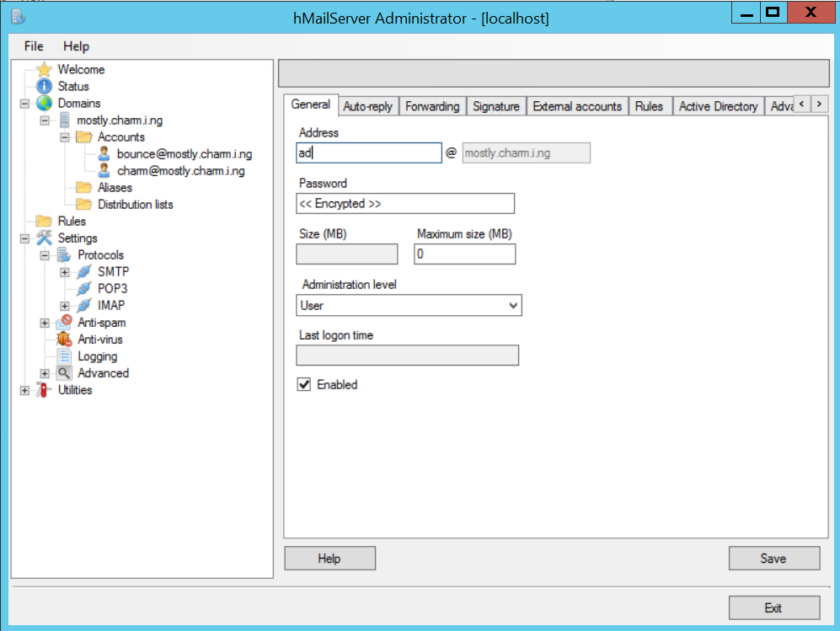This screenshot has height=631, width=840.
Task: Click the Advanced magnifier icon
Action: pyautogui.click(x=64, y=373)
